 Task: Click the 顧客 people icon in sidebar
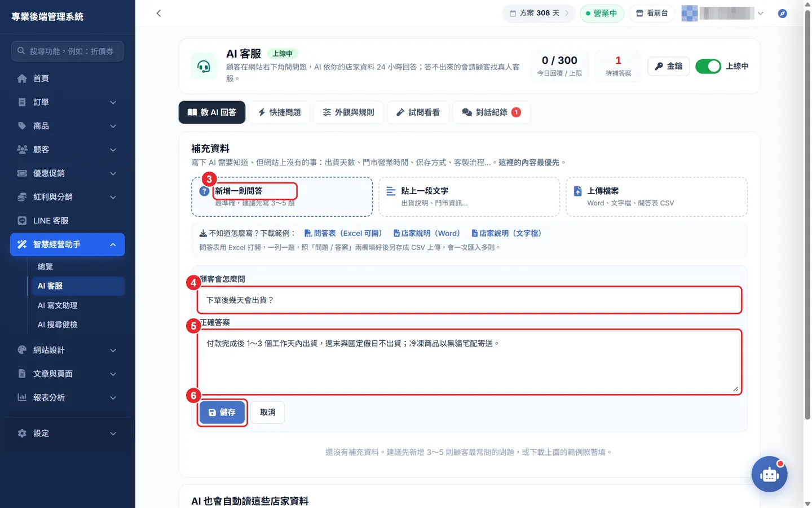coord(22,150)
